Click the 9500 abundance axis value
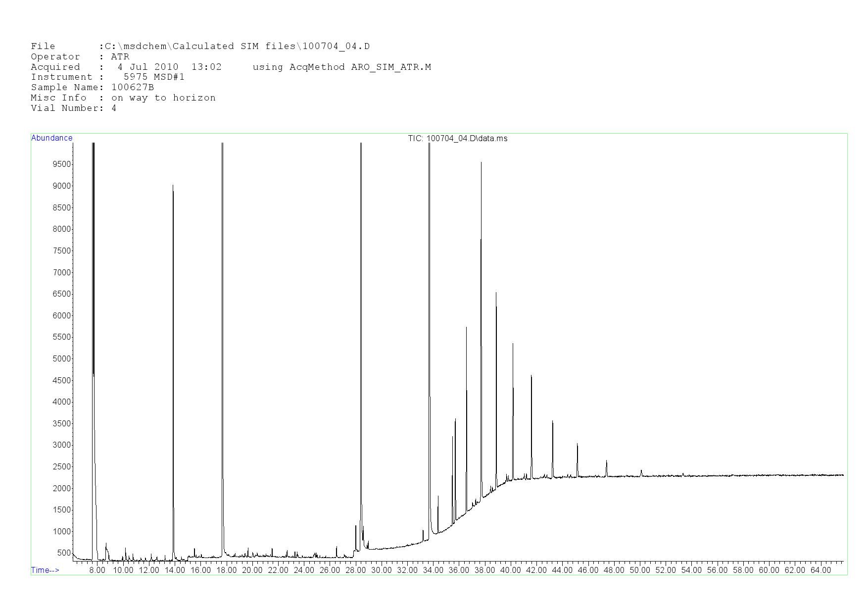Image resolution: width=868 pixels, height=614 pixels. coord(62,164)
